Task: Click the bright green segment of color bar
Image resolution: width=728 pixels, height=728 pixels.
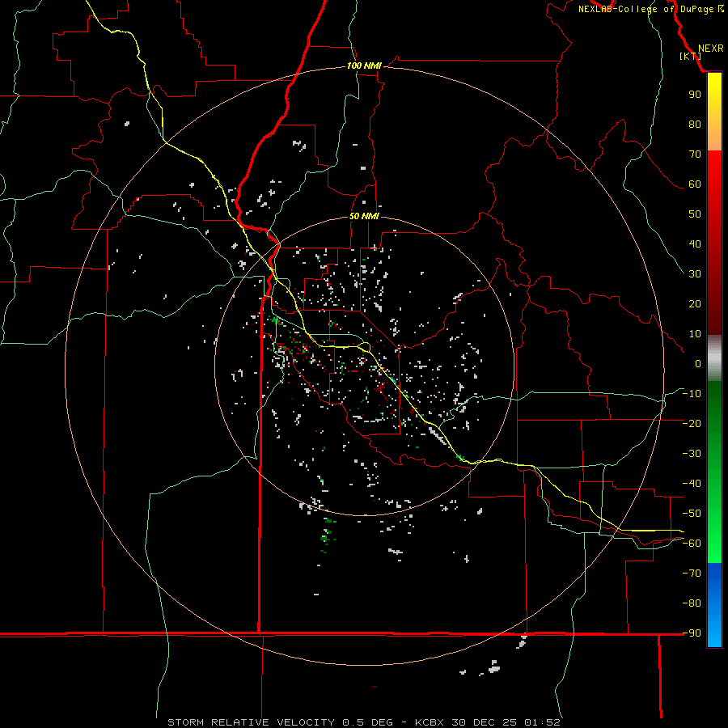Action: [714, 534]
